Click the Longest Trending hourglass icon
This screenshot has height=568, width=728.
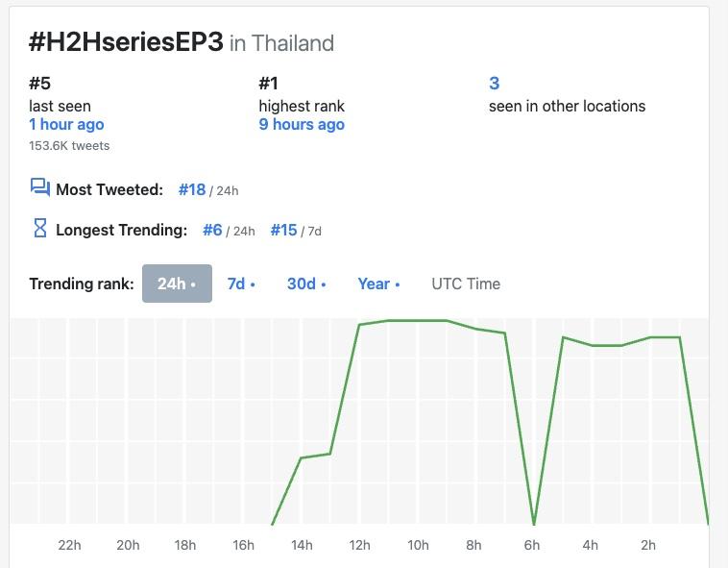coord(39,229)
